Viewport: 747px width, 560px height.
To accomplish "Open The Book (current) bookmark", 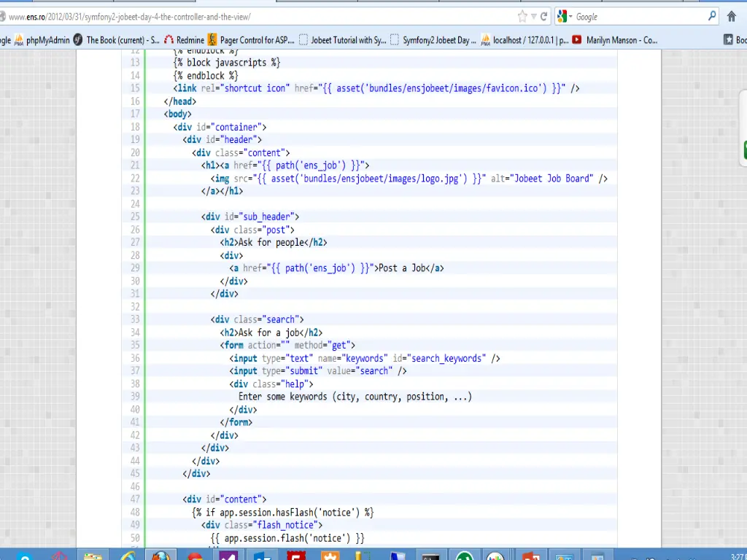I will tap(116, 40).
